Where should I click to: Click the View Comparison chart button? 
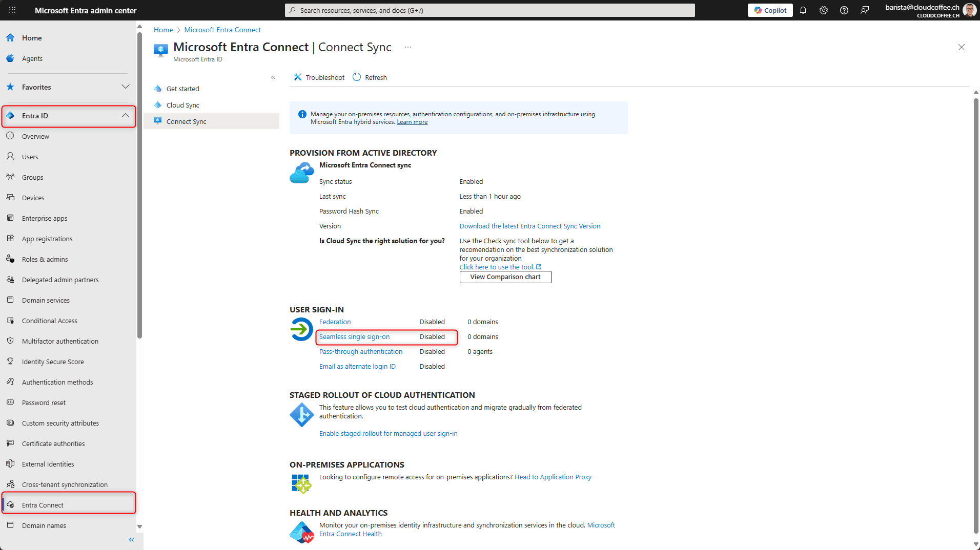pos(505,277)
